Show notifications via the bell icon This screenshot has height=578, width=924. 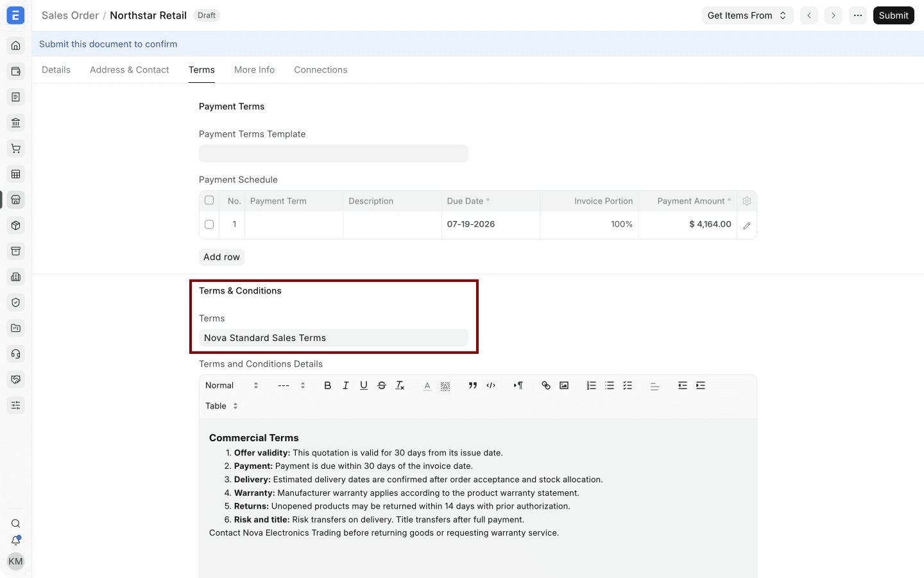pyautogui.click(x=16, y=541)
